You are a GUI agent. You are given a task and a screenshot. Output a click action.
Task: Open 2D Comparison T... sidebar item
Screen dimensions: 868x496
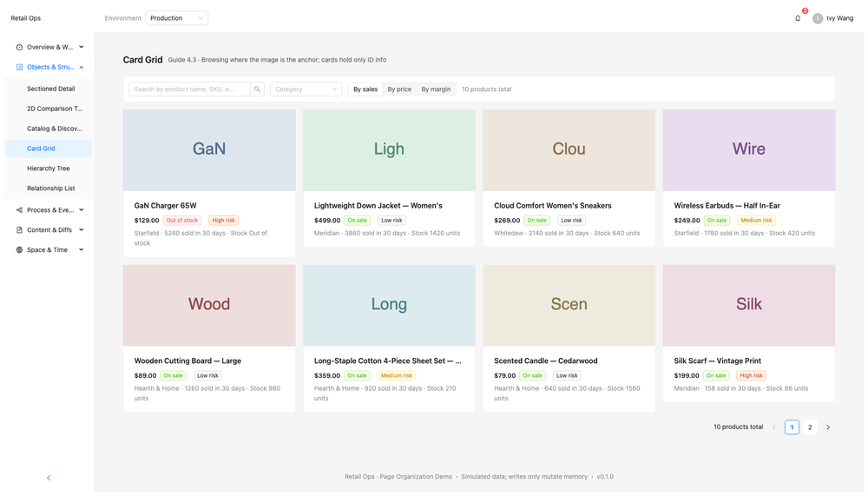pos(49,109)
